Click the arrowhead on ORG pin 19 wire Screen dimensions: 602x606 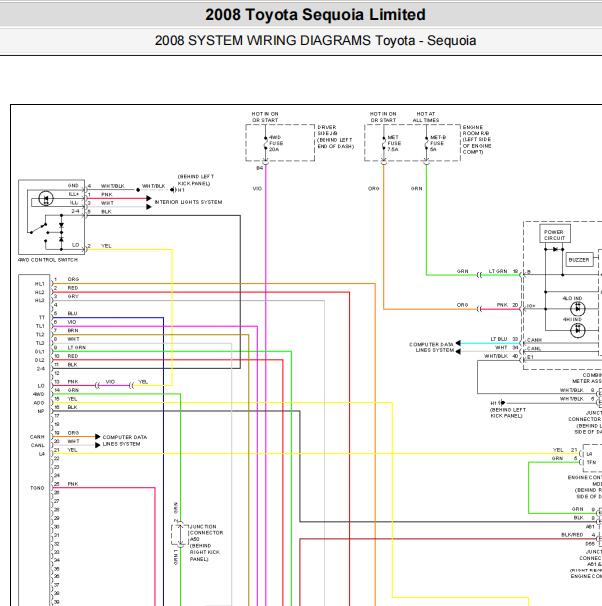(x=97, y=437)
